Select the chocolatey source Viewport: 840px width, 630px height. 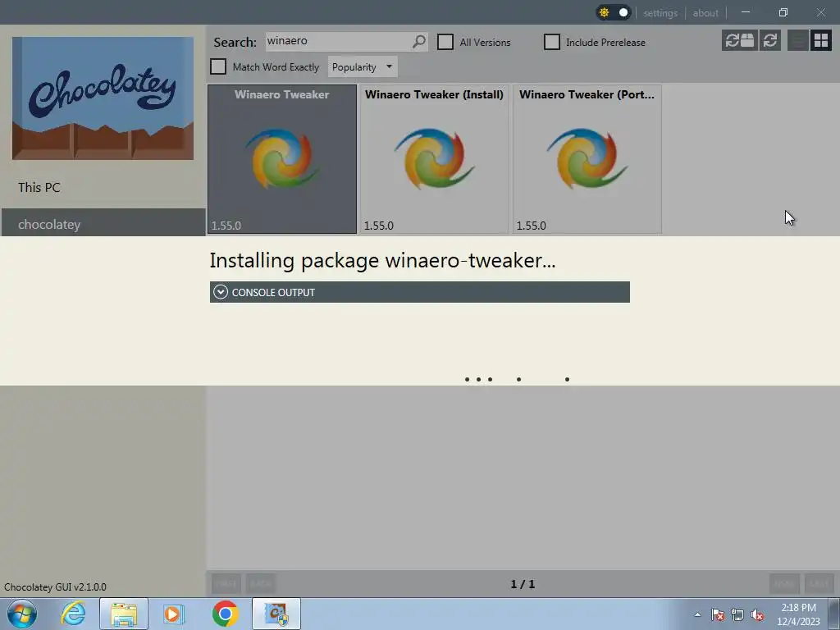(103, 223)
